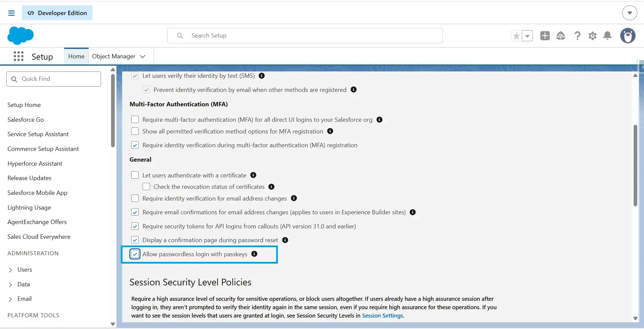Focus the Search Setup field
The image size is (644, 329).
tap(305, 36)
